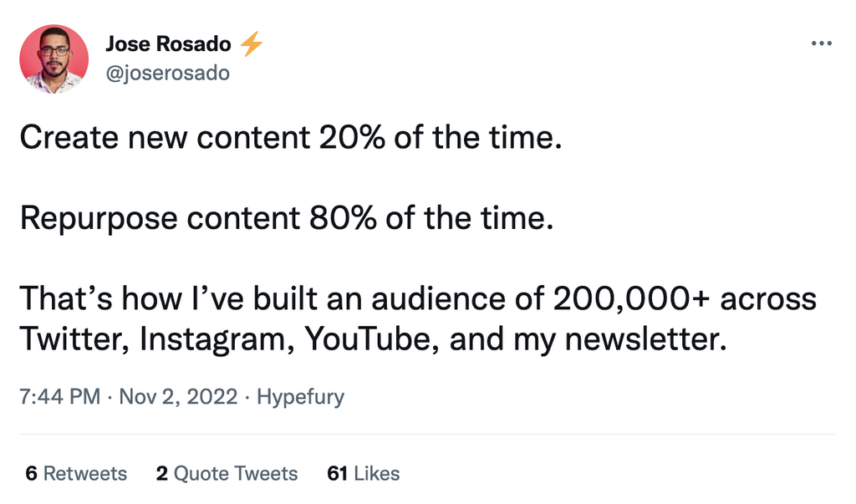
Task: Click the Nov 2, 2022 date
Action: (x=181, y=396)
